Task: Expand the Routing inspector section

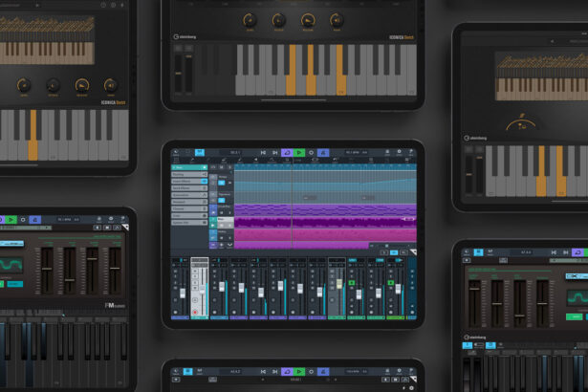Action: click(x=189, y=174)
